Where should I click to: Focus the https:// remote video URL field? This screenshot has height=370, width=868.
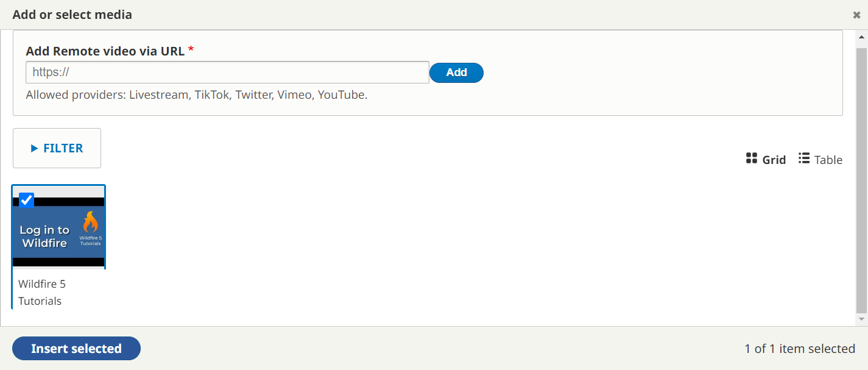[227, 72]
